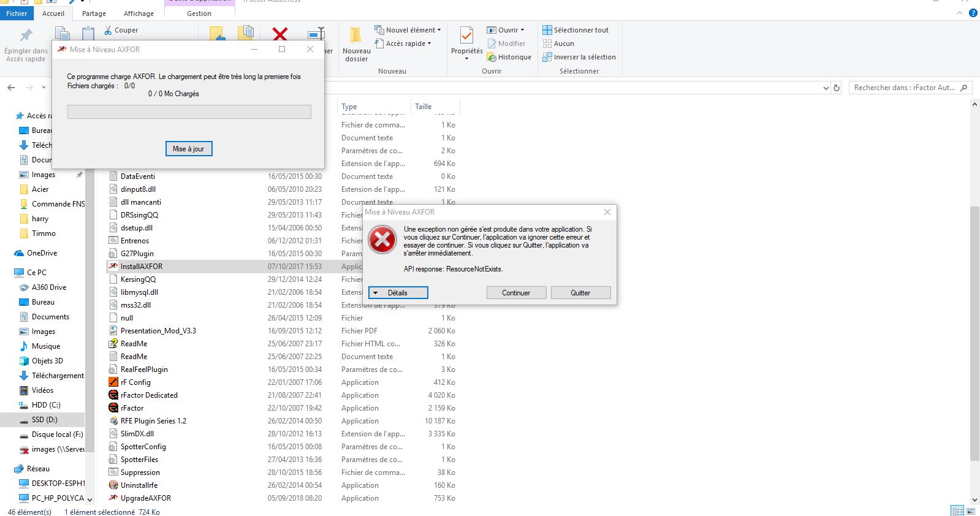This screenshot has height=516, width=980.
Task: Open A360 Drive in the sidebar
Action: coord(49,287)
